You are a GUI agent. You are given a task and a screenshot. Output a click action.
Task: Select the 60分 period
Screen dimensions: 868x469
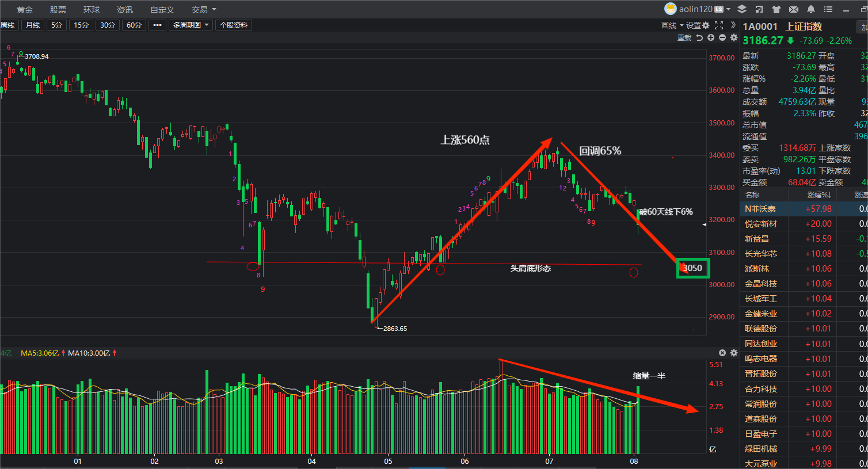134,25
